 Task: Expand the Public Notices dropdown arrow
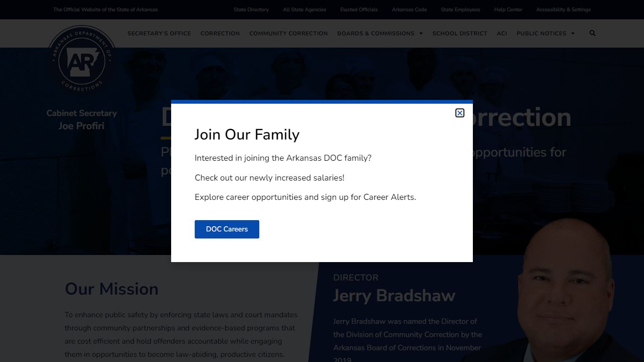[x=573, y=33]
